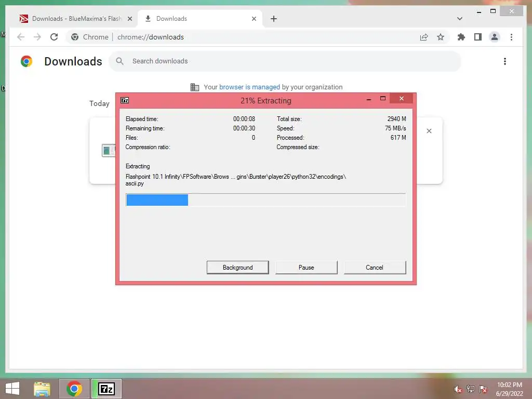Image resolution: width=532 pixels, height=399 pixels.
Task: Maximize the 7-Zip extracting dialog
Action: [x=383, y=98]
